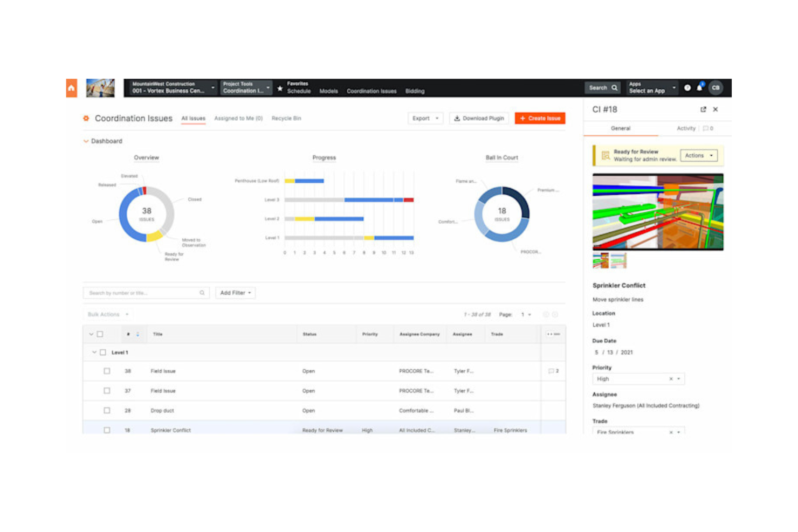The width and height of the screenshot is (798, 532).
Task: Open the Schedule favorite link
Action: point(299,91)
